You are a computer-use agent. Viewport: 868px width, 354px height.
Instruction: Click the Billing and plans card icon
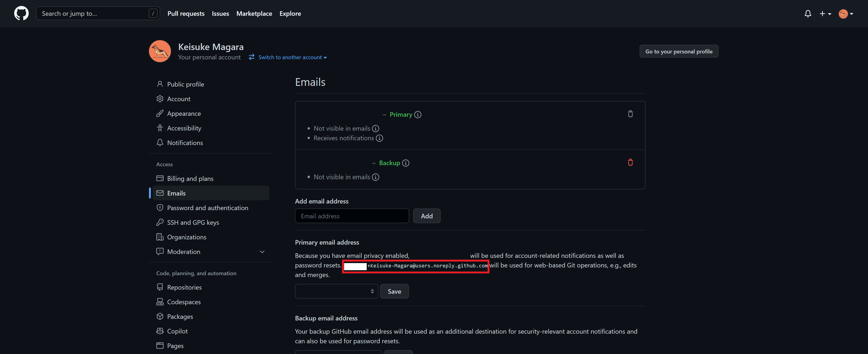click(x=160, y=178)
